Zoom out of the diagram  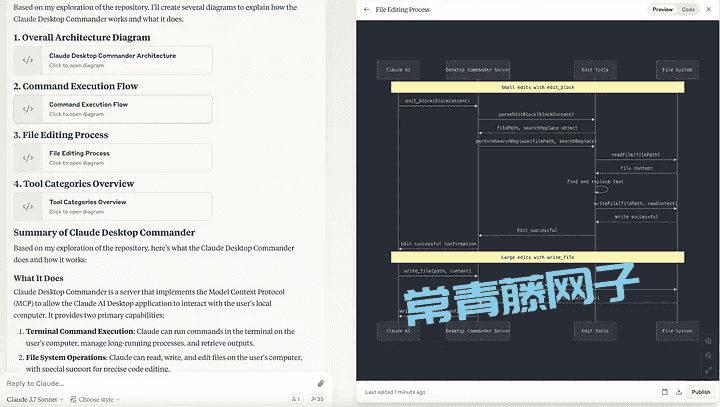708,355
